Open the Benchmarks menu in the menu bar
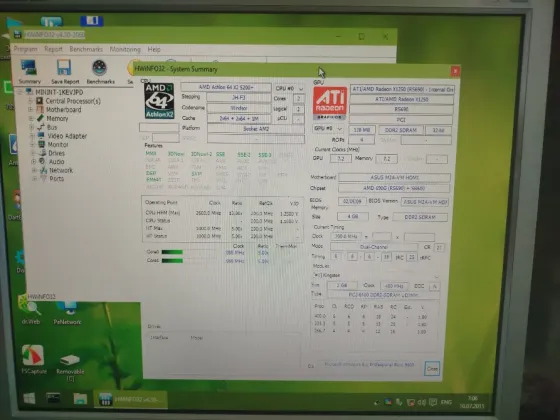 tap(86, 49)
